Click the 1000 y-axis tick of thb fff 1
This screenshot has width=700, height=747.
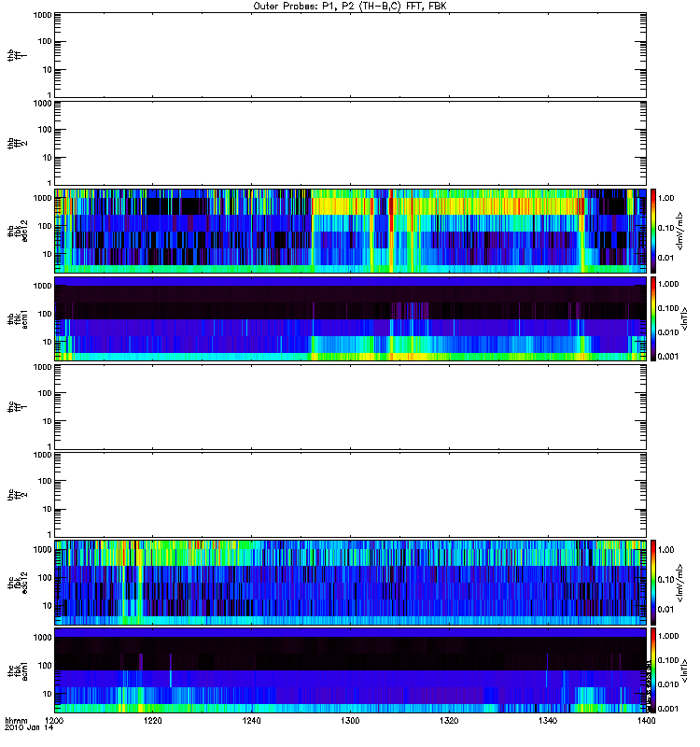point(42,15)
